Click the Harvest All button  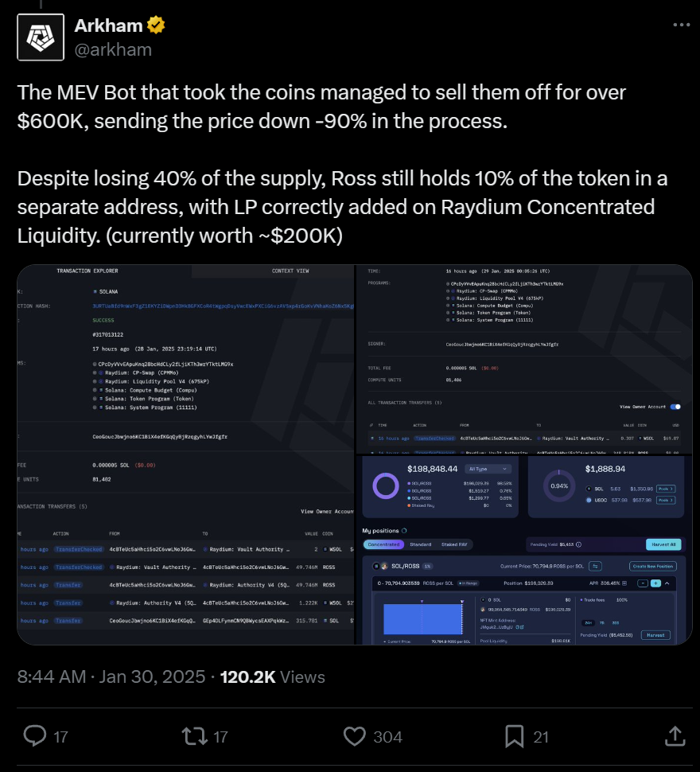coord(663,544)
